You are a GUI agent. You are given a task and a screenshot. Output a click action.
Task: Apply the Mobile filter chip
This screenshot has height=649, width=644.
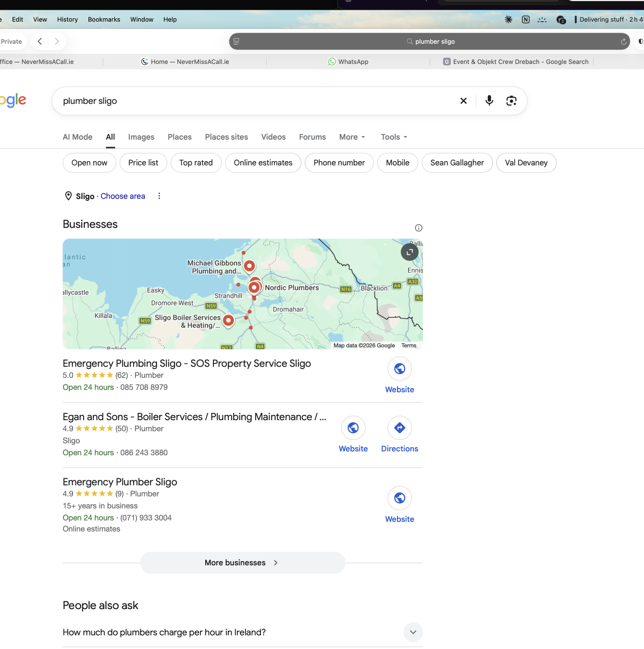398,163
